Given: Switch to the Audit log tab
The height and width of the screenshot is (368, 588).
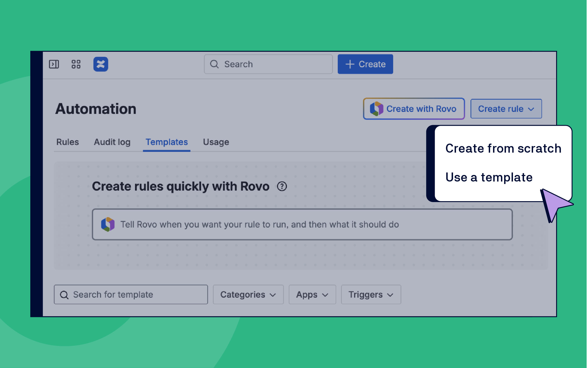Looking at the screenshot, I should pyautogui.click(x=112, y=142).
